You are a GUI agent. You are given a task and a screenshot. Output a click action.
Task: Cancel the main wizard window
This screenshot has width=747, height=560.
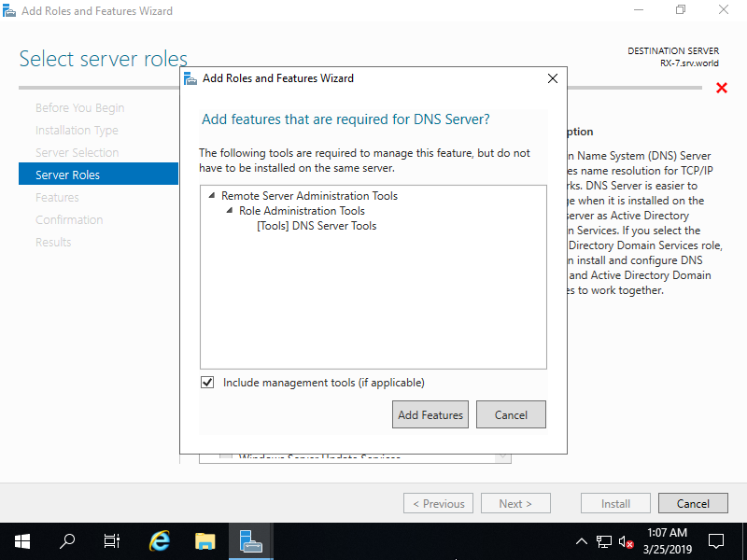[693, 503]
